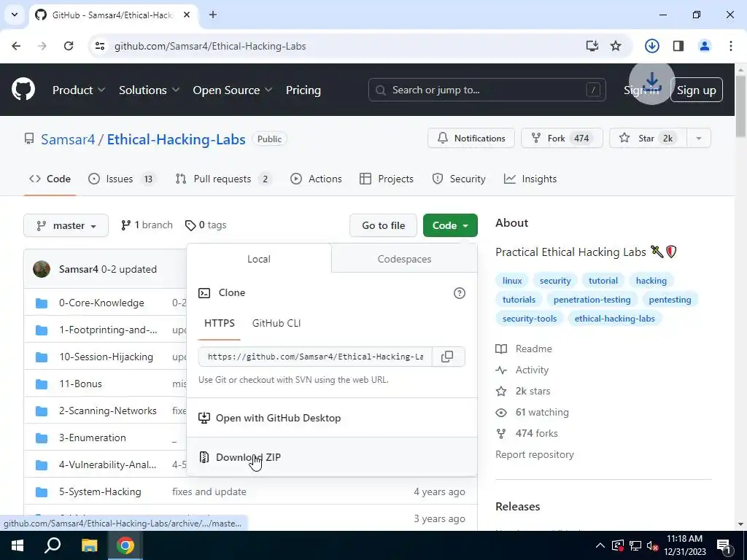The image size is (747, 560).
Task: View site information icon in address bar
Action: pos(100,46)
